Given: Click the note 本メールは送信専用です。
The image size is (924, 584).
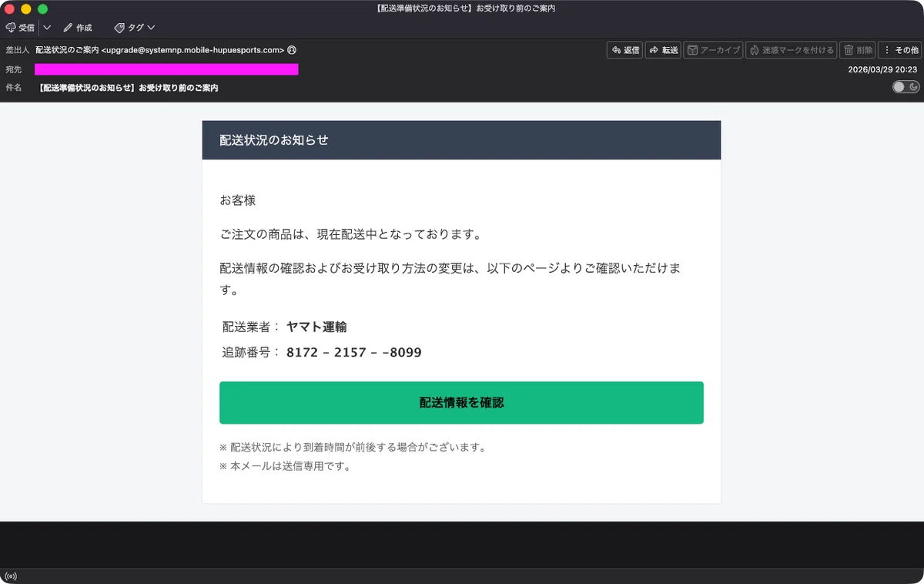Looking at the screenshot, I should pyautogui.click(x=285, y=466).
